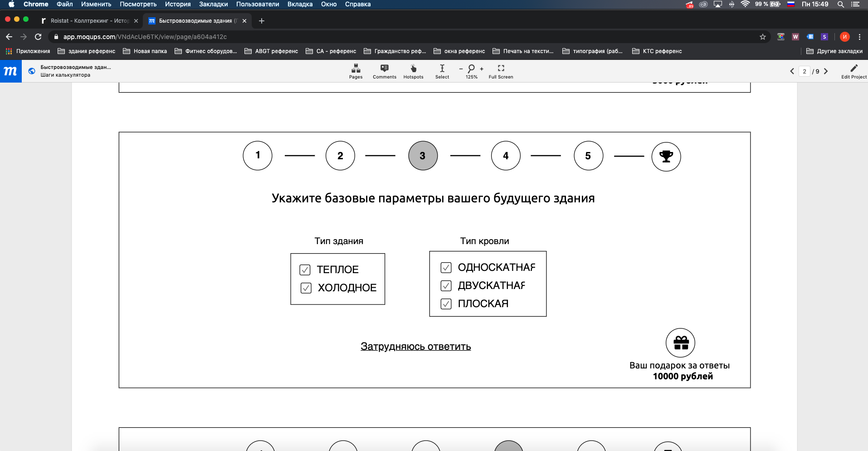Screen dimensions: 868x451
Task: Open the Изменить menu
Action: click(96, 4)
